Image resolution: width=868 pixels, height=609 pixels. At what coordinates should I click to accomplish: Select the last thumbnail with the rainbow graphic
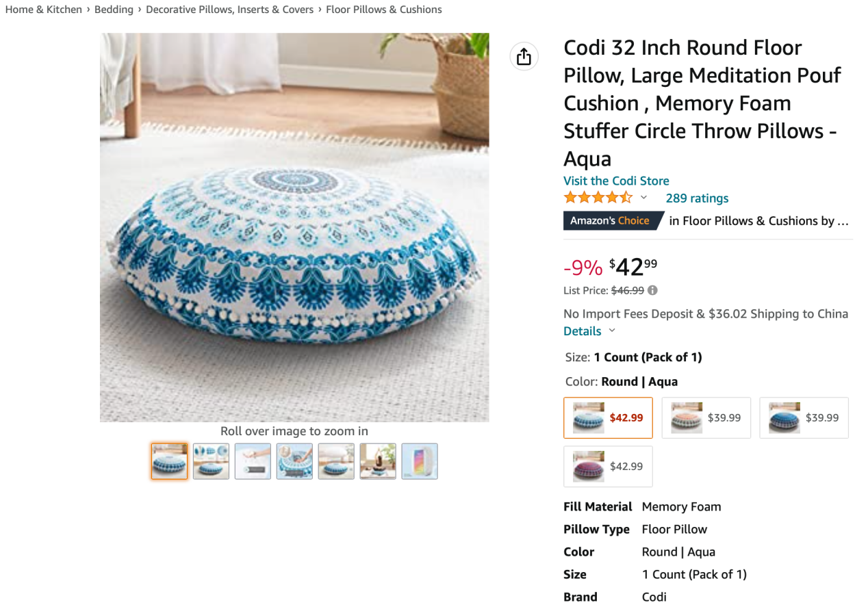(420, 461)
